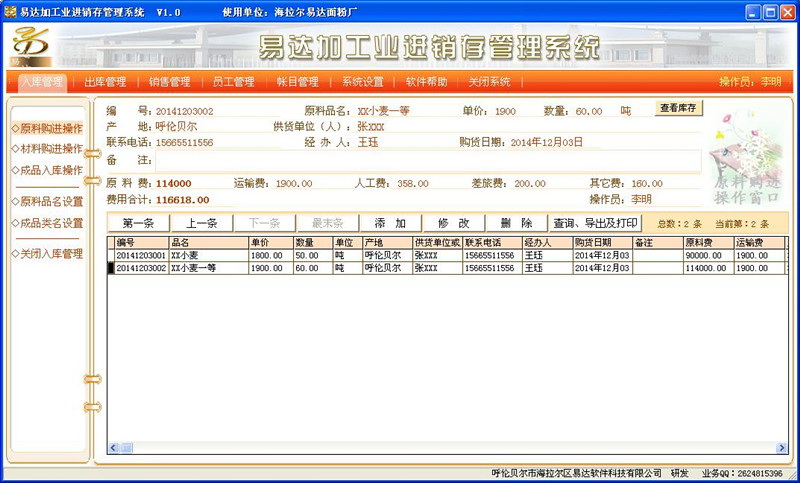Click 业务QQ: 2624815396 in status bar

pos(742,474)
